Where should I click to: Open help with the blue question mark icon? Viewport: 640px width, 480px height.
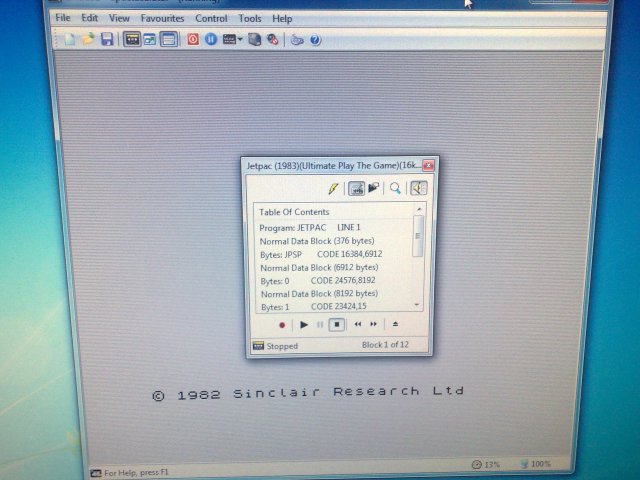pyautogui.click(x=315, y=40)
